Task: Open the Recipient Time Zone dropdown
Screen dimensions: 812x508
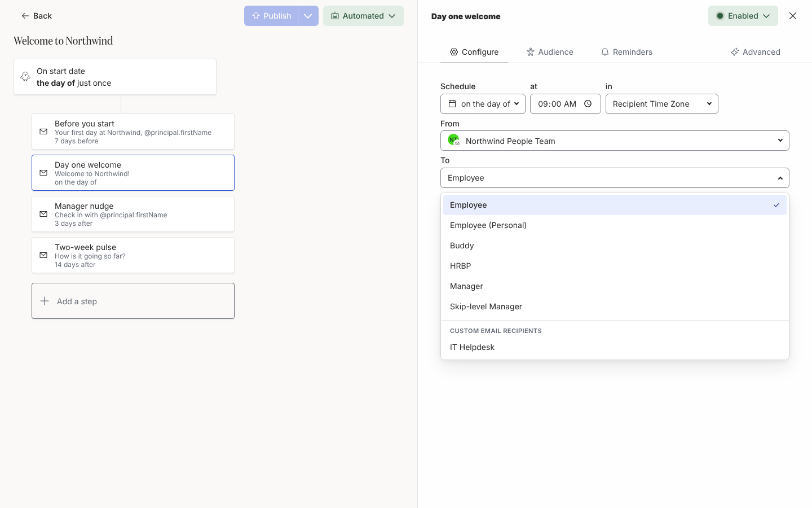Action: tap(662, 104)
